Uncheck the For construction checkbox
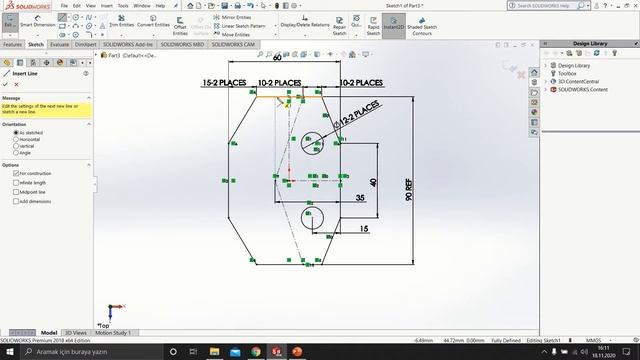The height and width of the screenshot is (360, 640). pyautogui.click(x=16, y=173)
